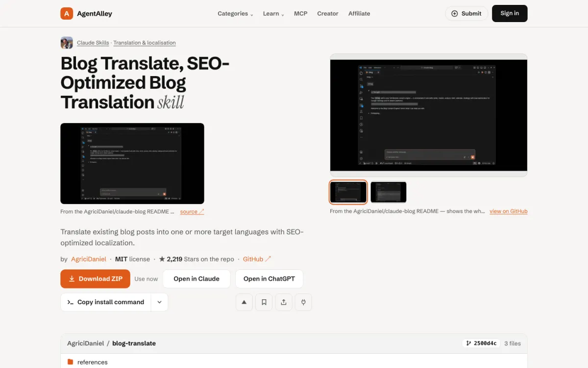Click the Download ZIP button

click(x=96, y=279)
